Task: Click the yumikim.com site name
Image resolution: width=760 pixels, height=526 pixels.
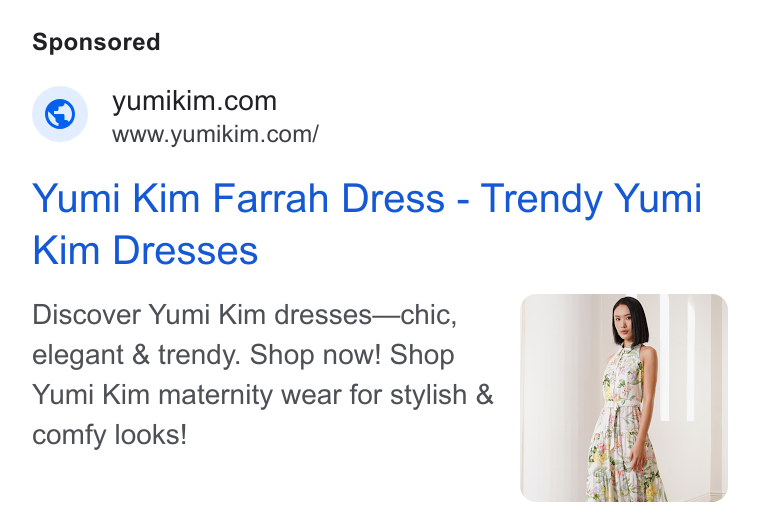Action: tap(194, 101)
